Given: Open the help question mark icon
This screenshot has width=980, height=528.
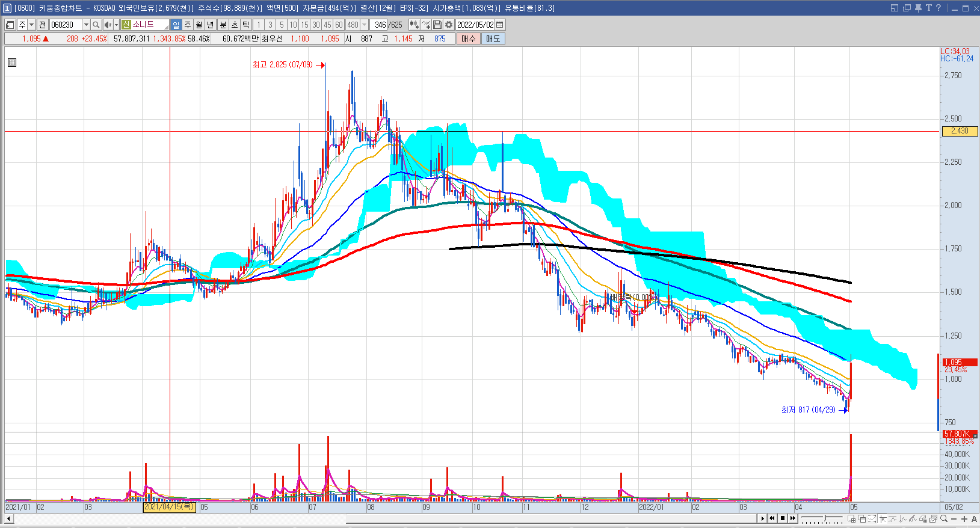Looking at the screenshot, I should pyautogui.click(x=938, y=8).
